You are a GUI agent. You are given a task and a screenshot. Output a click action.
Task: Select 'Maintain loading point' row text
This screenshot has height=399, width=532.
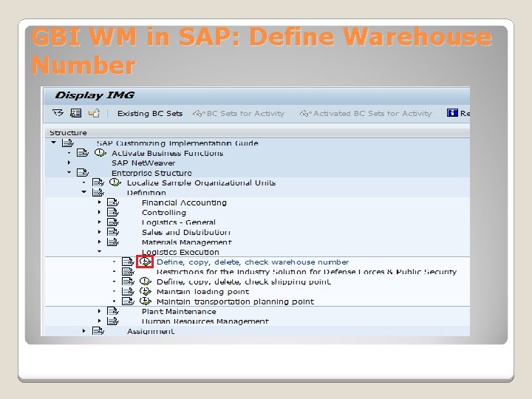click(203, 291)
